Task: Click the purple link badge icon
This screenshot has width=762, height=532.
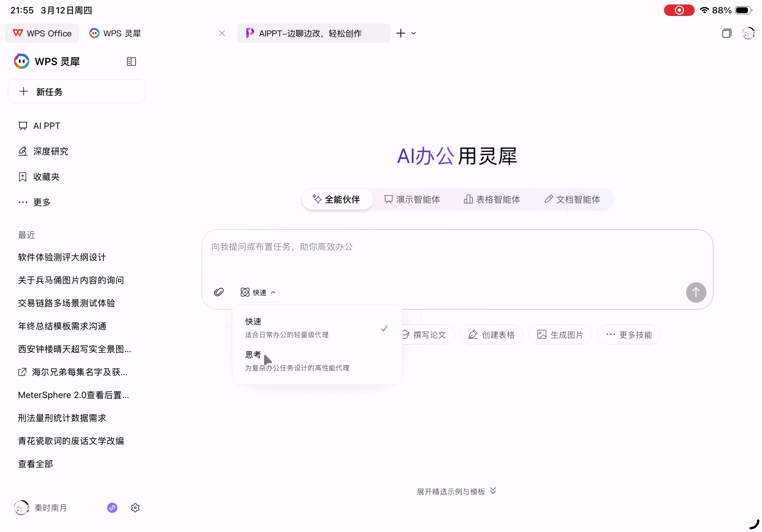Action: point(112,507)
